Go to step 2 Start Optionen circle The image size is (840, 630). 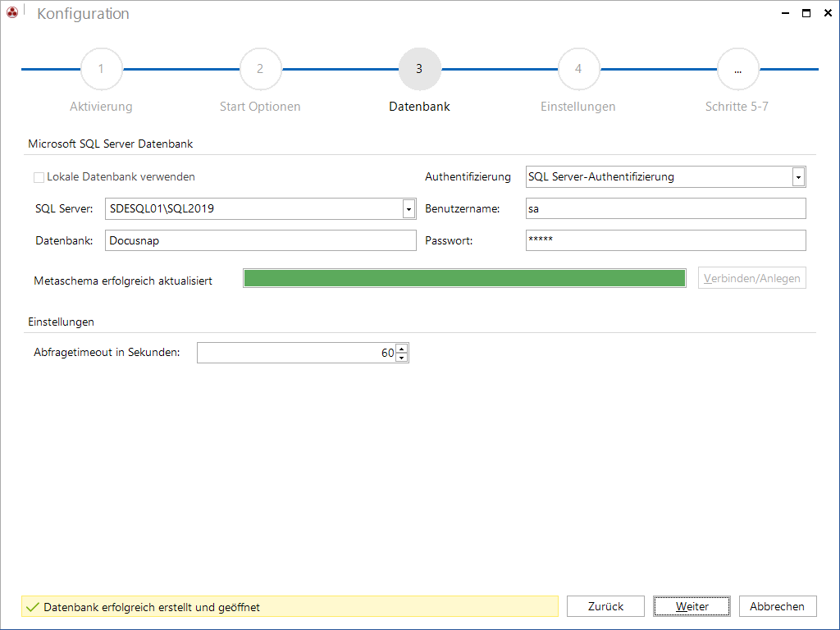click(x=260, y=69)
